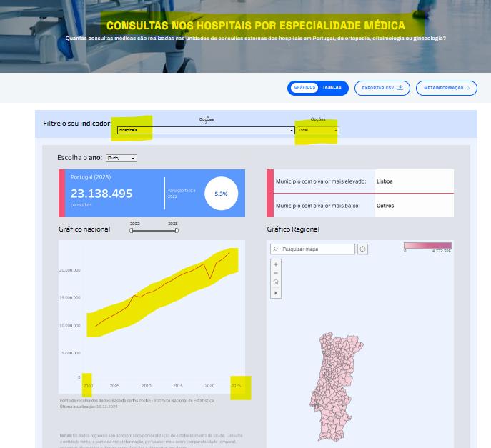The height and width of the screenshot is (448, 491).
Task: Switch to the Tabelas view
Action: pos(332,87)
